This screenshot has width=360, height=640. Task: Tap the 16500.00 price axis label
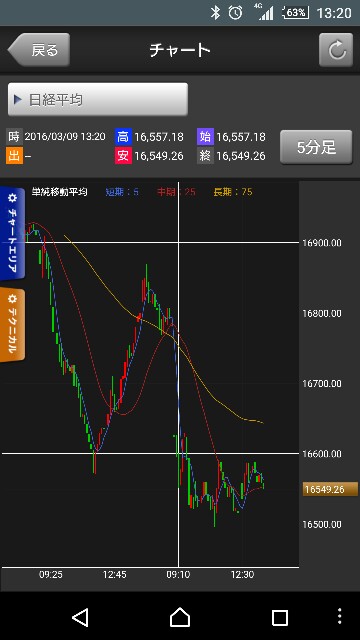[322, 524]
